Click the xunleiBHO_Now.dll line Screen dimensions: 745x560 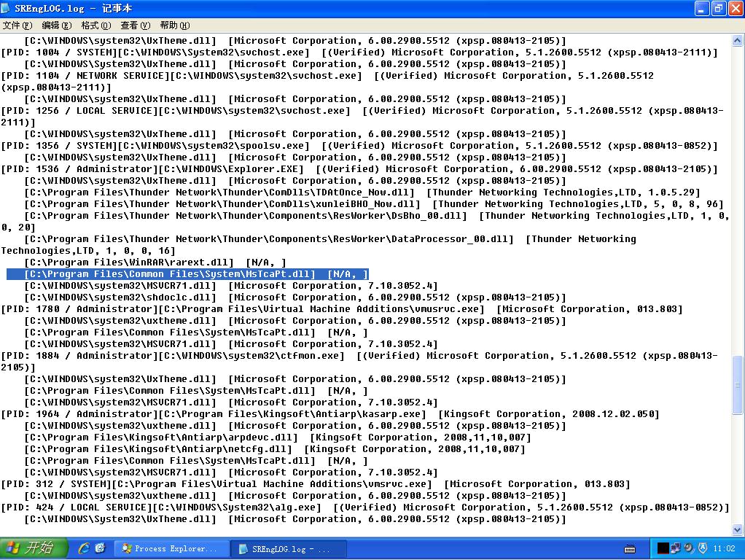pos(374,204)
